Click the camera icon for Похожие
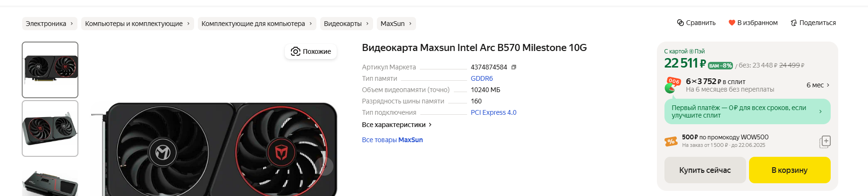Viewport: 868px width, 196px height. (x=296, y=51)
